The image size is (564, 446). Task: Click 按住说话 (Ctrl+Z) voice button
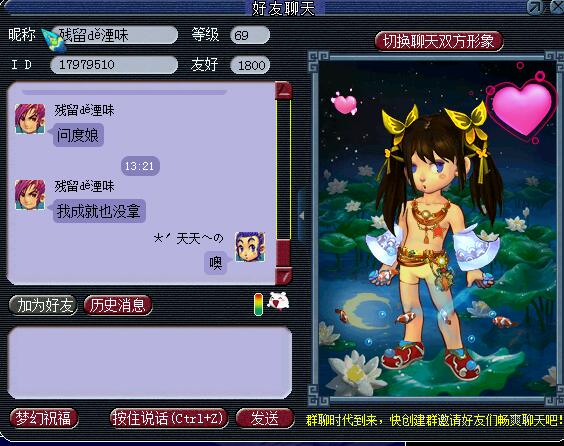click(168, 418)
